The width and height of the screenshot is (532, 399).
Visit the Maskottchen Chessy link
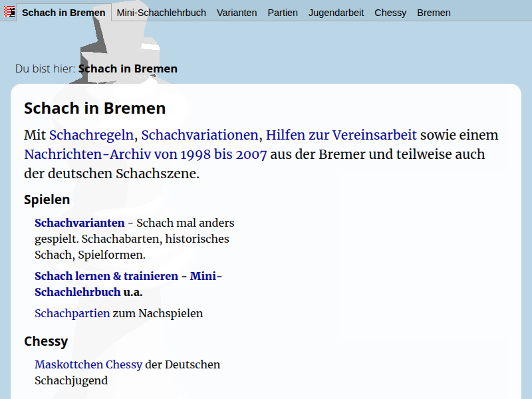(x=88, y=364)
